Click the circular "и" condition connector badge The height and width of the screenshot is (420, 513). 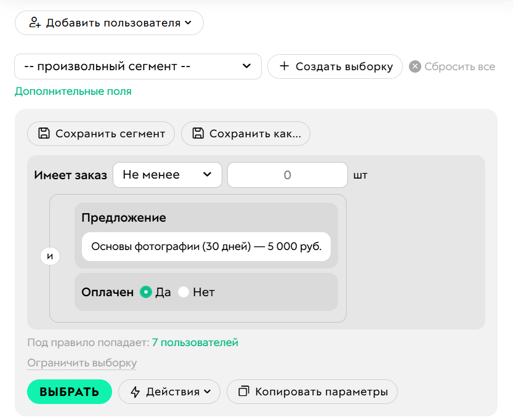pos(50,256)
